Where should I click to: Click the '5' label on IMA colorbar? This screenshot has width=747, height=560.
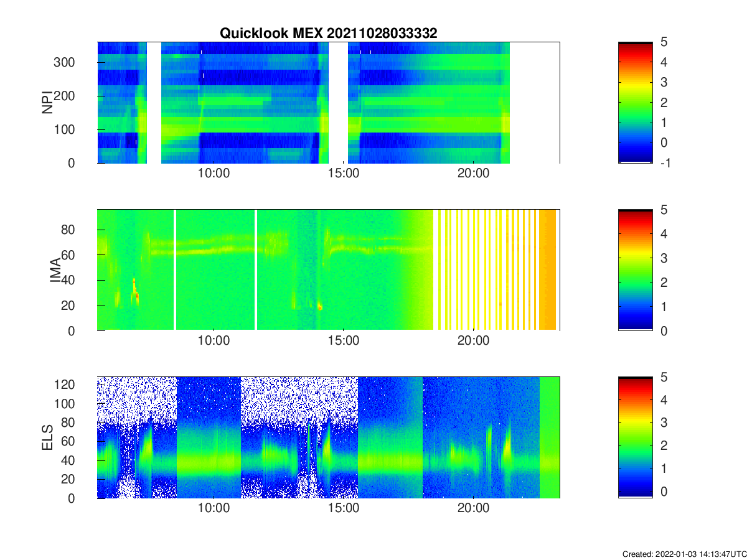click(x=664, y=210)
